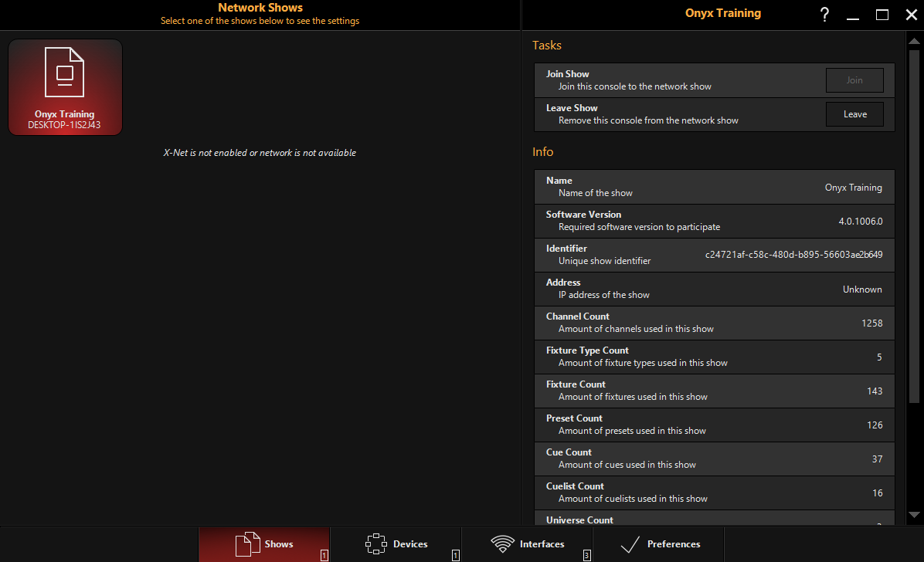
Task: Select the Leave Show row label
Action: click(571, 108)
